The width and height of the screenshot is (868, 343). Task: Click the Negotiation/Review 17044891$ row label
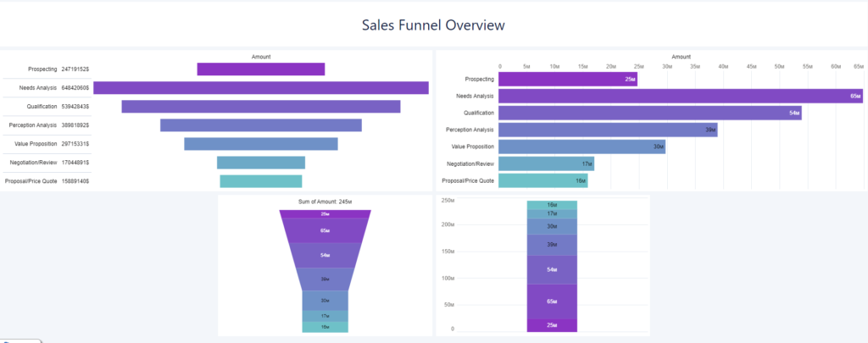point(47,163)
